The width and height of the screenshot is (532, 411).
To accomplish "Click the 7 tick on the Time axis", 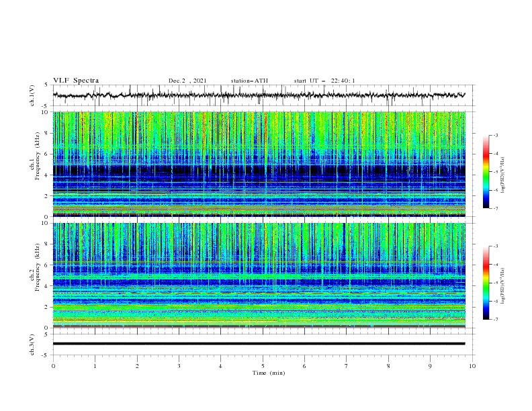I will [347, 366].
